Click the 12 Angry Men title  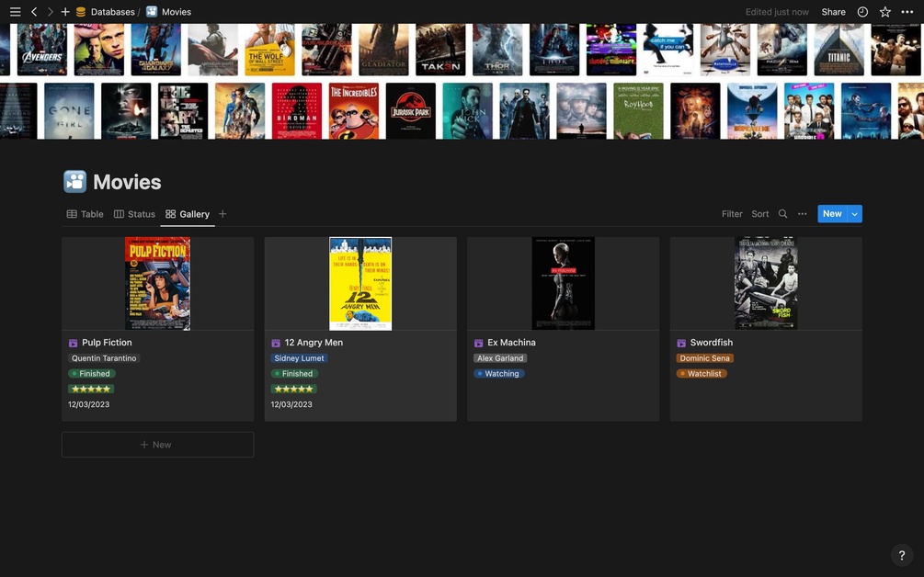point(314,342)
